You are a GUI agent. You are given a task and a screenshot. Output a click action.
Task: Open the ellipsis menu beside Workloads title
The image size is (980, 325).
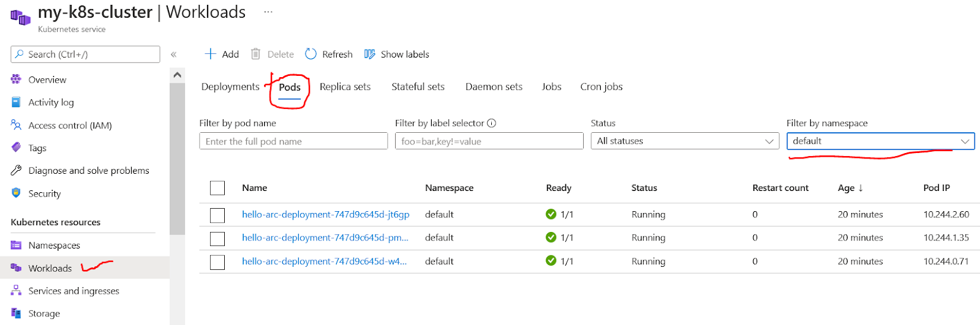click(268, 12)
